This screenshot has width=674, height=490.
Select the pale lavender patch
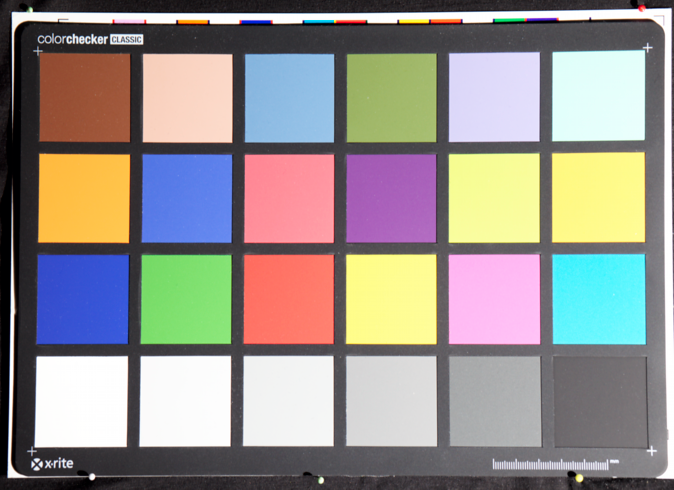coord(494,97)
